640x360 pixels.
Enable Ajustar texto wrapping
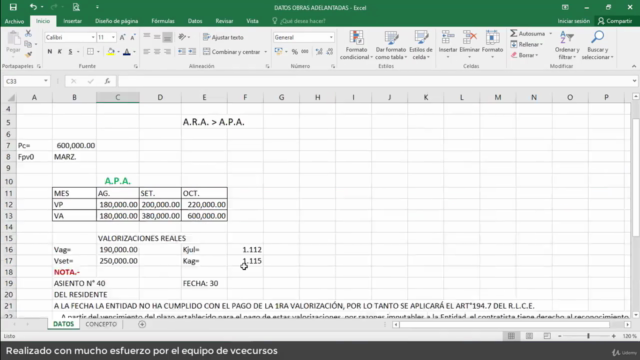coord(223,37)
